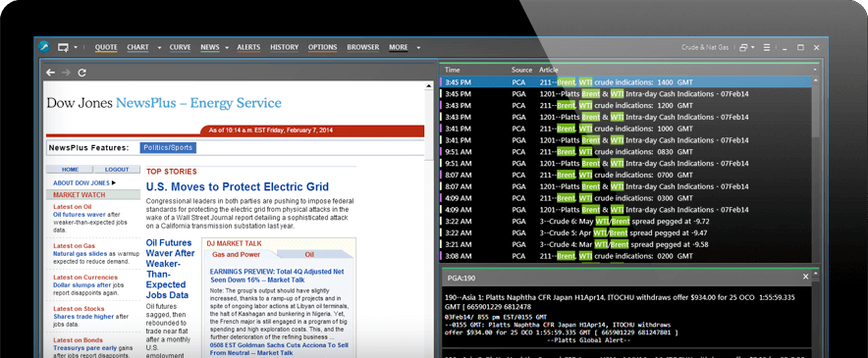Viewport: 868px width, 358px height.
Task: Switch to the Oil tab in DJ Market Talk
Action: pyautogui.click(x=309, y=255)
